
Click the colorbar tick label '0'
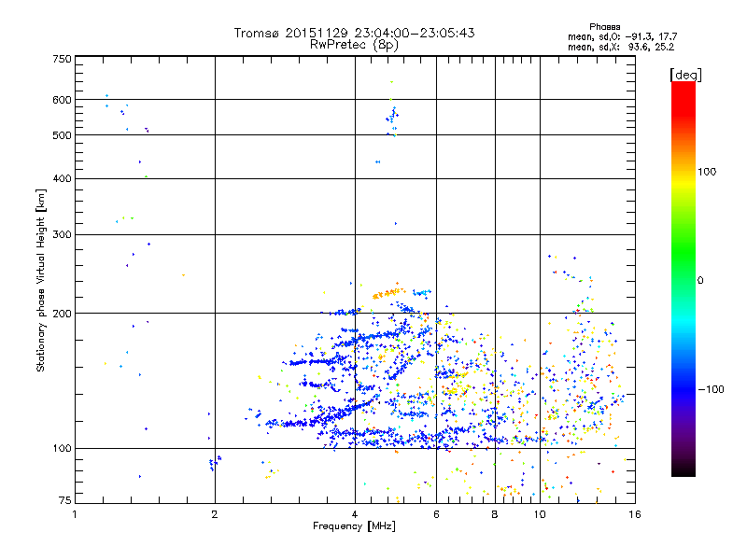point(699,281)
